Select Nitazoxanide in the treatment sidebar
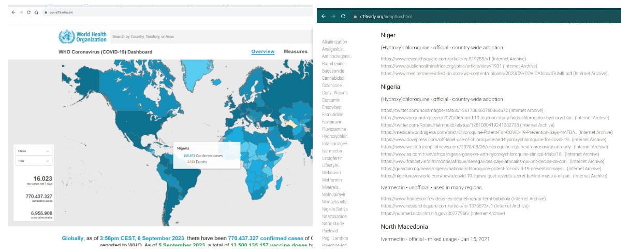This screenshot has height=251, width=644. (334, 216)
